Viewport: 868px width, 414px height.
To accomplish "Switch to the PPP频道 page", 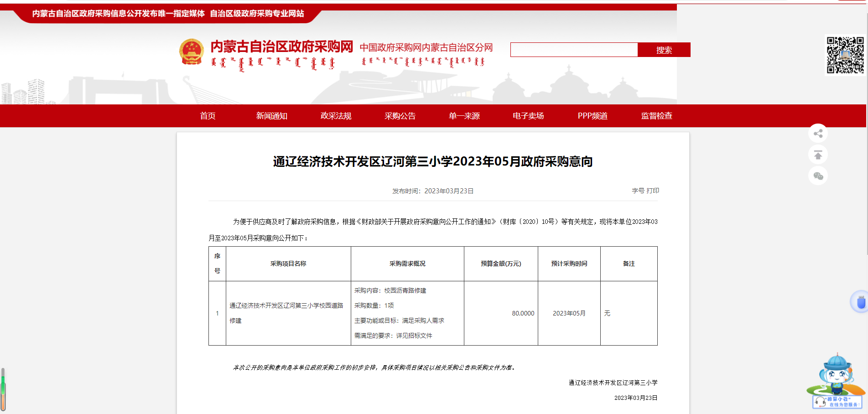I will point(593,116).
